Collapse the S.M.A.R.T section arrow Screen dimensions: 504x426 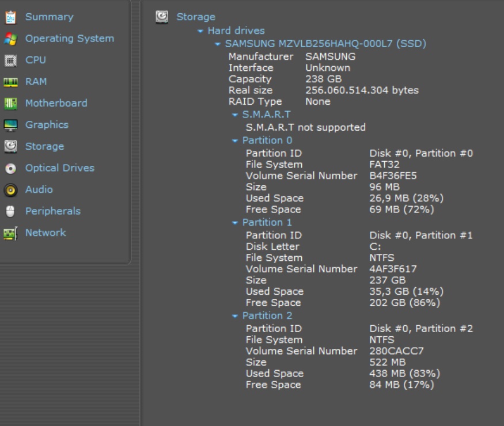(234, 115)
